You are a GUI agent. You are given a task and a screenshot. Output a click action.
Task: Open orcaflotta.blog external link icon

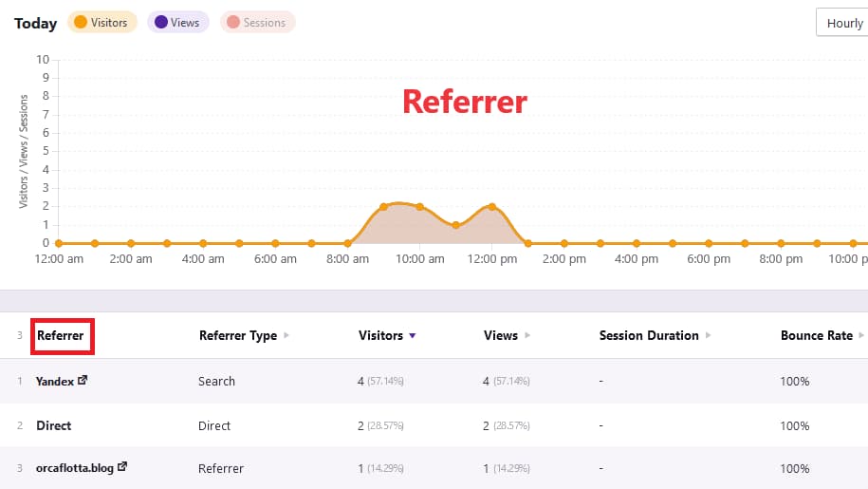(x=121, y=468)
